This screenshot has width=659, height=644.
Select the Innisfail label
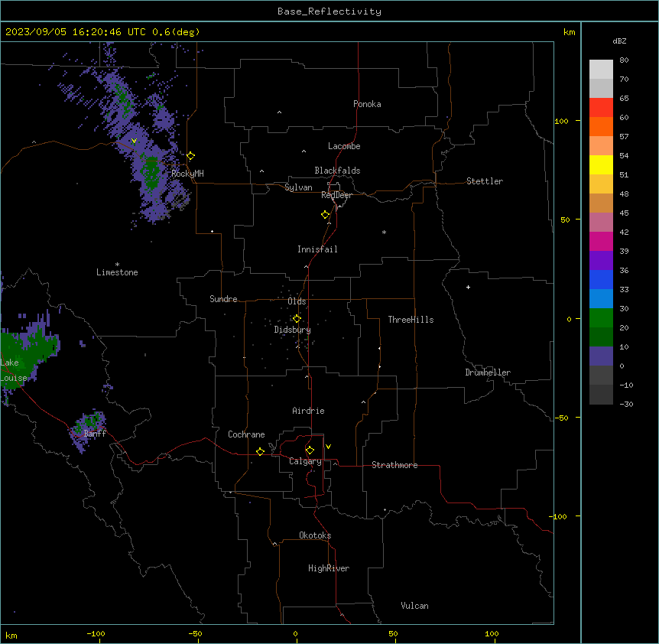point(317,249)
